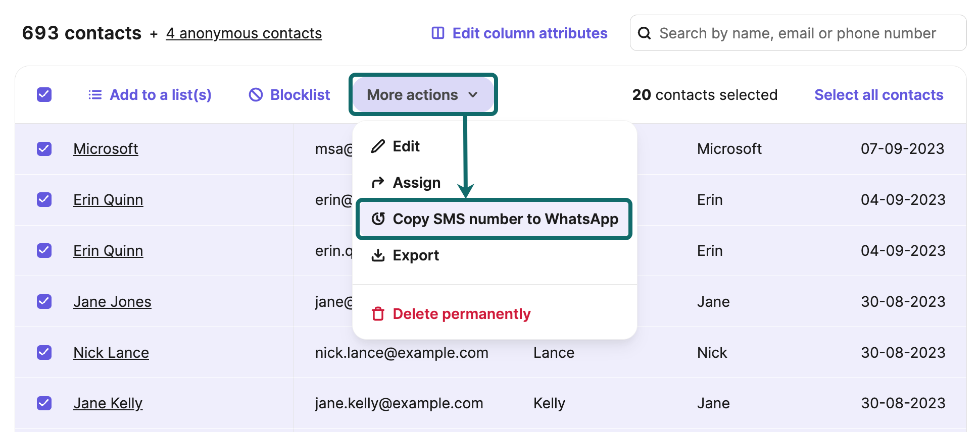The image size is (980, 432).
Task: Click the trash icon for Delete permanently
Action: (378, 314)
